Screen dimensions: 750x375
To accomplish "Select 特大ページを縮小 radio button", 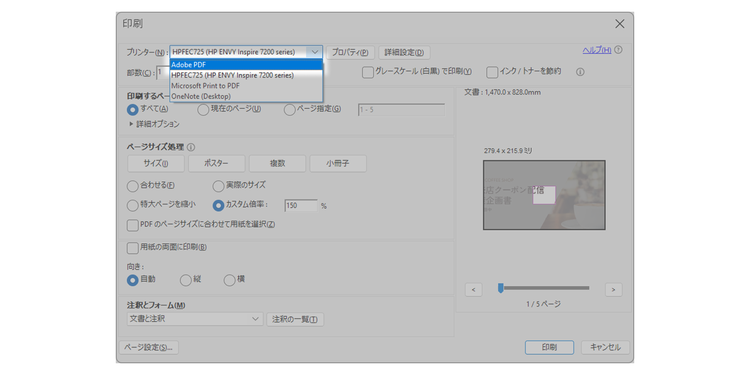I will point(132,206).
